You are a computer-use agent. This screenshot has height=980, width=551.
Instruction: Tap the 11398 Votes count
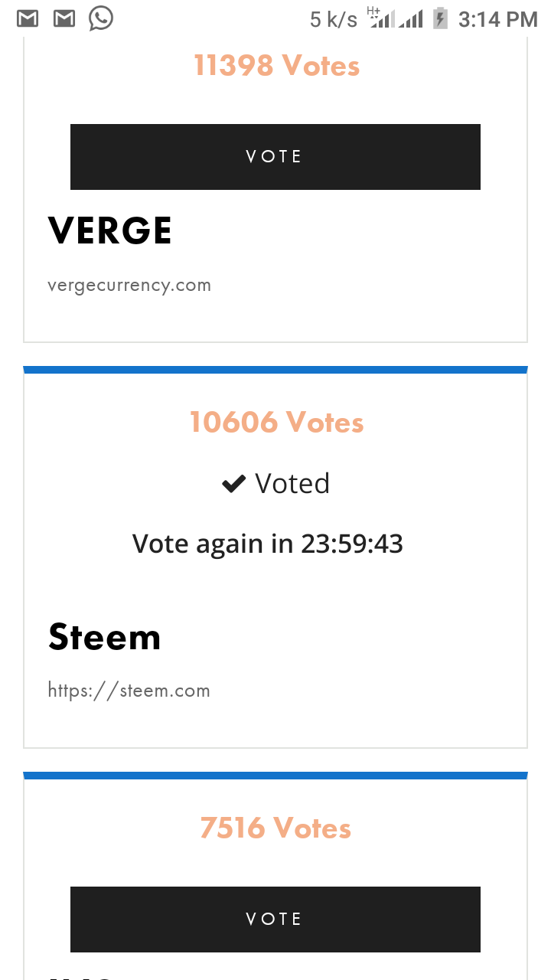point(276,66)
